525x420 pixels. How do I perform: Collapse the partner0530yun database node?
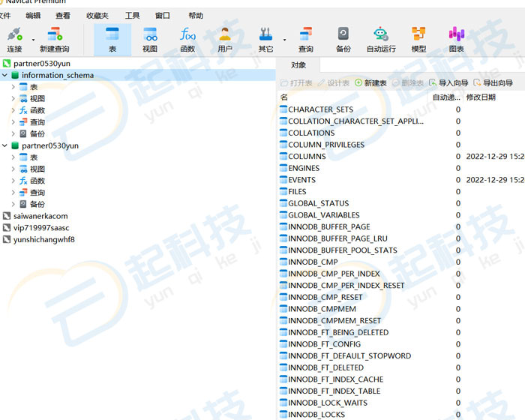pos(4,145)
